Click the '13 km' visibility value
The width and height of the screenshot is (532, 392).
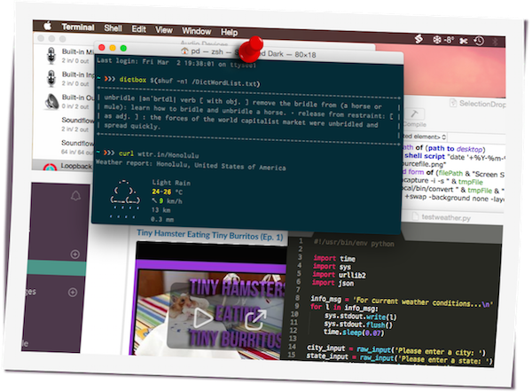click(x=161, y=209)
